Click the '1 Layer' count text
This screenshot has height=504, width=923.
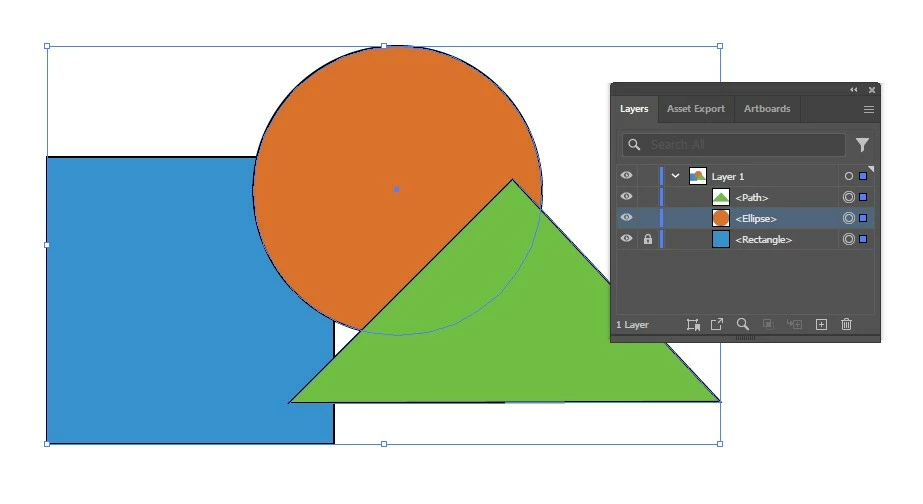(632, 324)
